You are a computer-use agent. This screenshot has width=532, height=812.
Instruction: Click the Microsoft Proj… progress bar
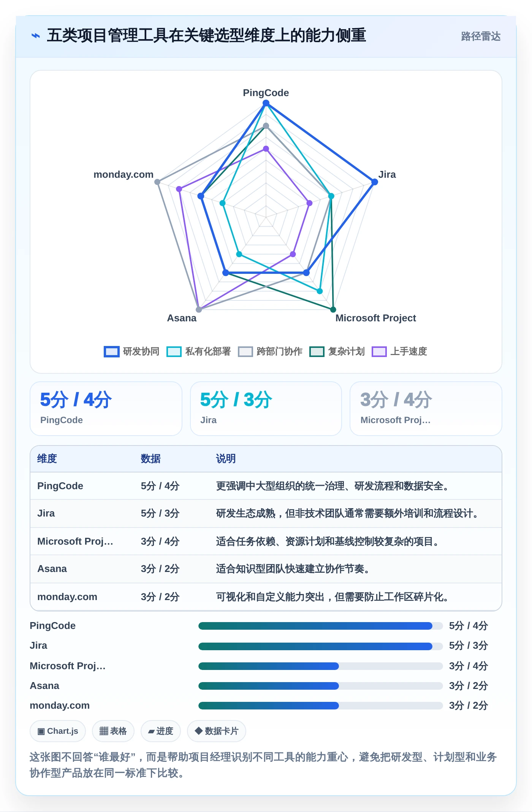pos(321,666)
